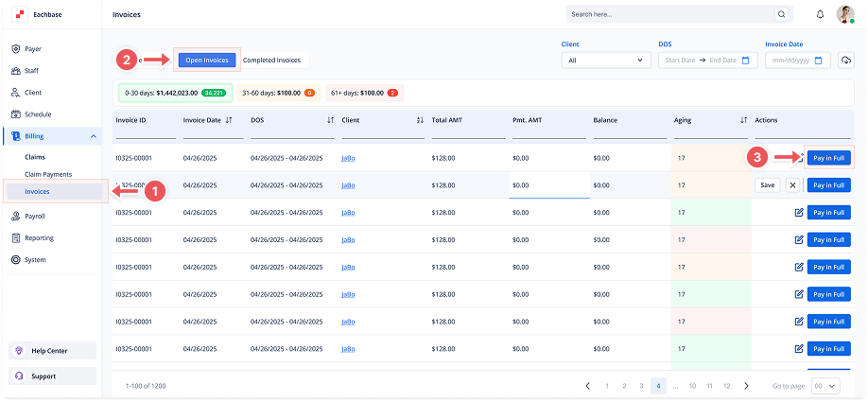Switch to Completed Invoices tab
The image size is (868, 402).
tap(272, 61)
